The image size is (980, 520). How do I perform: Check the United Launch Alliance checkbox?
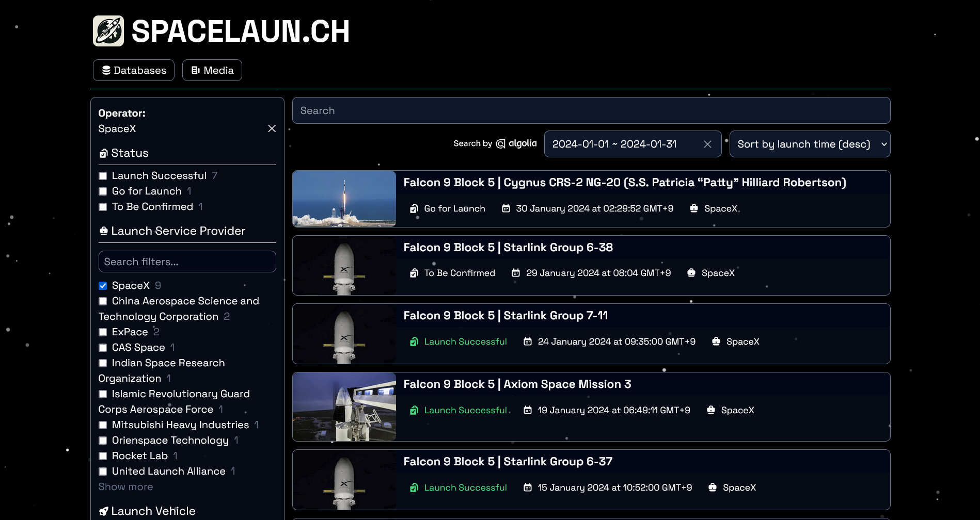[x=103, y=472]
